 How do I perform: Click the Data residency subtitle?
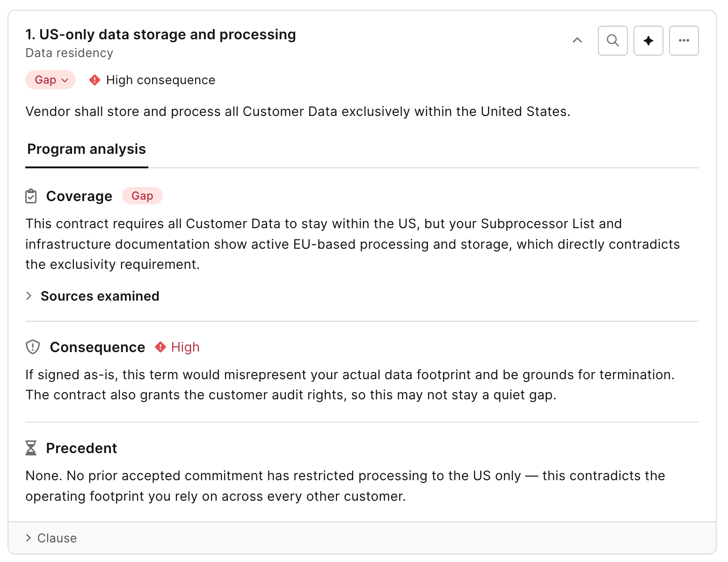[x=69, y=53]
